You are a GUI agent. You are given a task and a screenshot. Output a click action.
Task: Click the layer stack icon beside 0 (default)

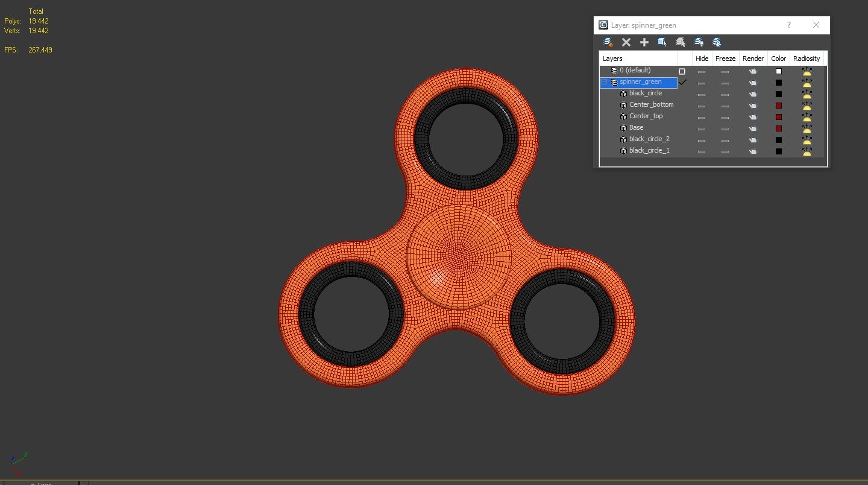click(612, 70)
